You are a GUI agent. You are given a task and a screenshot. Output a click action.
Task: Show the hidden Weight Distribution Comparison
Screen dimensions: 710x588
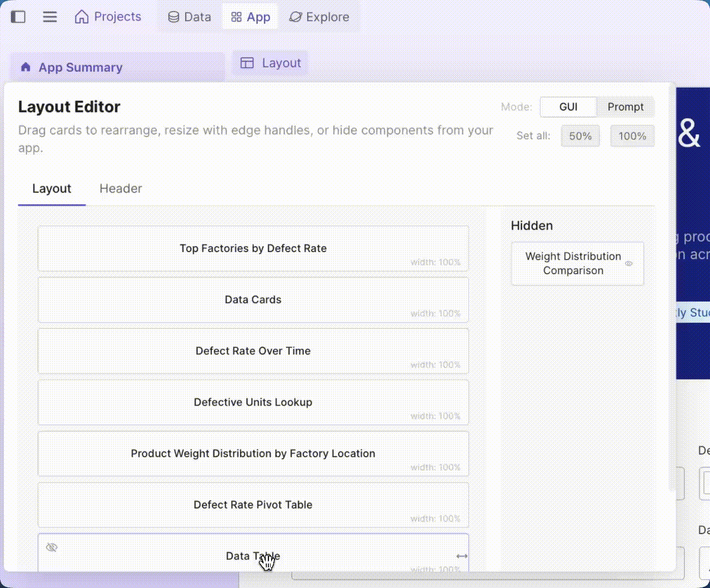629,264
